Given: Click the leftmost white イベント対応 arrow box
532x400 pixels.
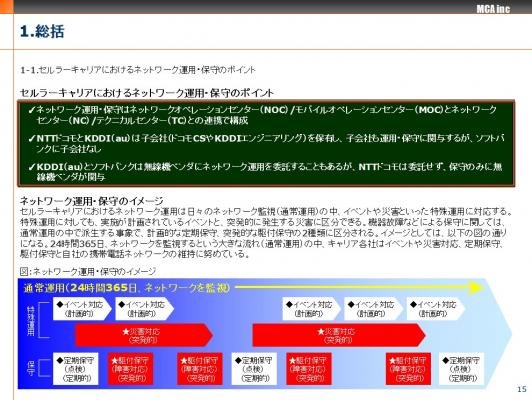Looking at the screenshot, I should pyautogui.click(x=82, y=309).
